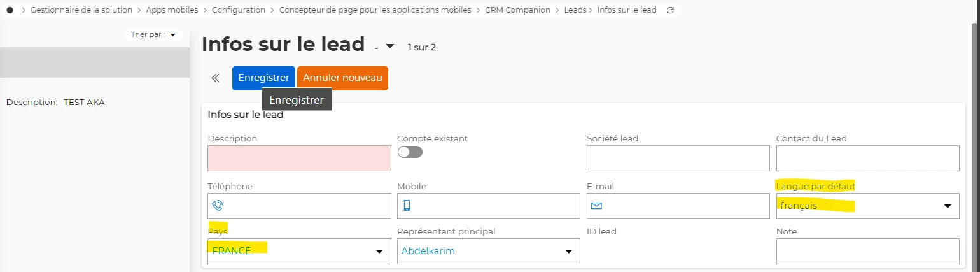Navigate to CRM Companion breadcrumb
Image resolution: width=980 pixels, height=272 pixels.
point(517,10)
